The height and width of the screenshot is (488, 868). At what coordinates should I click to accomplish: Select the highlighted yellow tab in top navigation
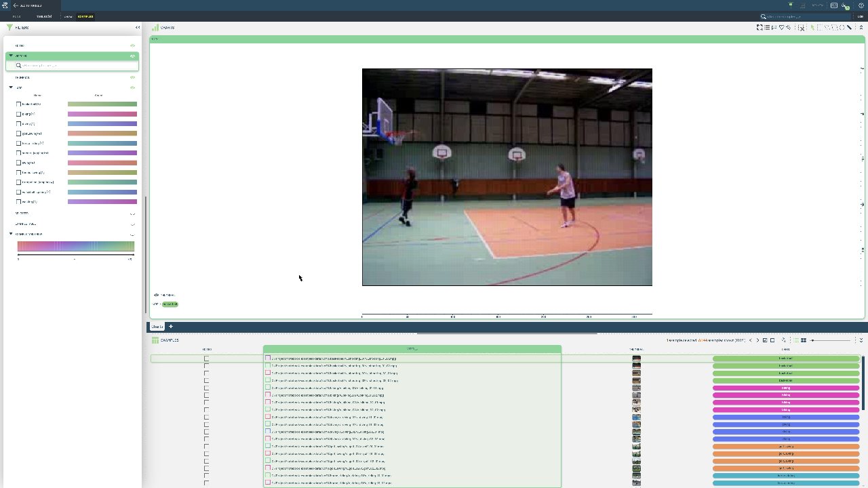pos(85,16)
